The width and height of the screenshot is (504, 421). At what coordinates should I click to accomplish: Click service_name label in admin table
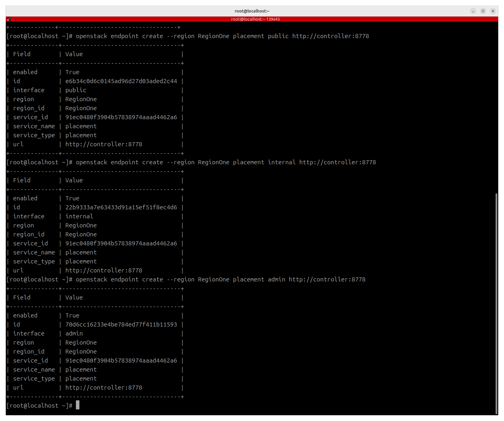pyautogui.click(x=34, y=370)
